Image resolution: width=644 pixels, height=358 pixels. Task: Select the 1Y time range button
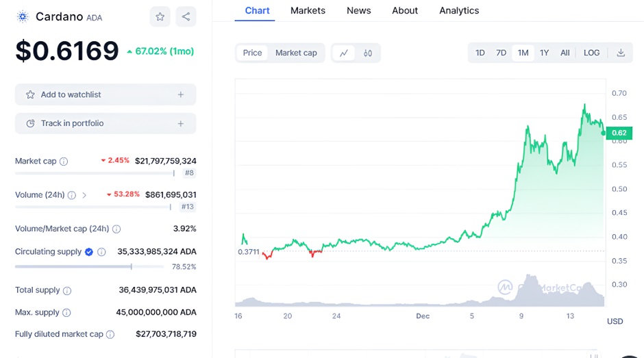[544, 53]
